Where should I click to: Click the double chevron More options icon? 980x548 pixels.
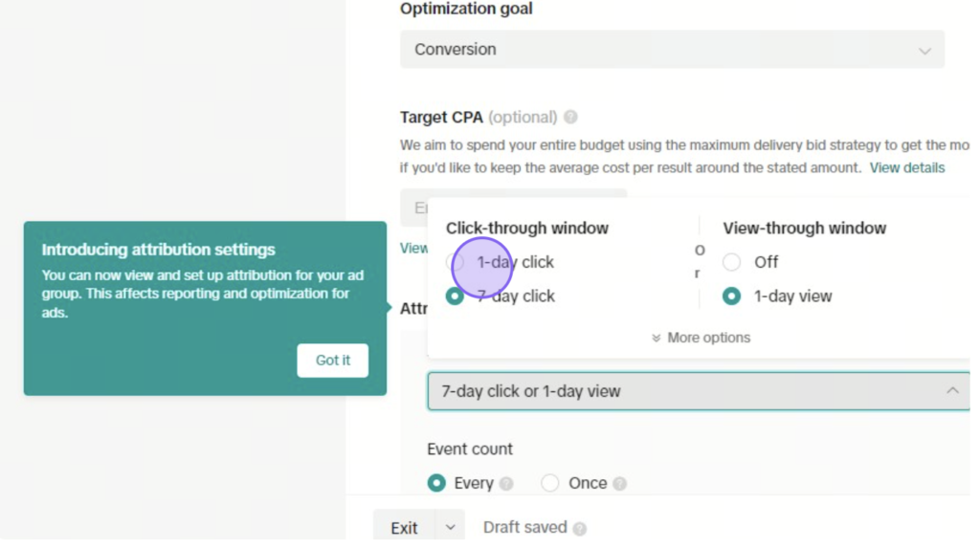click(x=656, y=338)
